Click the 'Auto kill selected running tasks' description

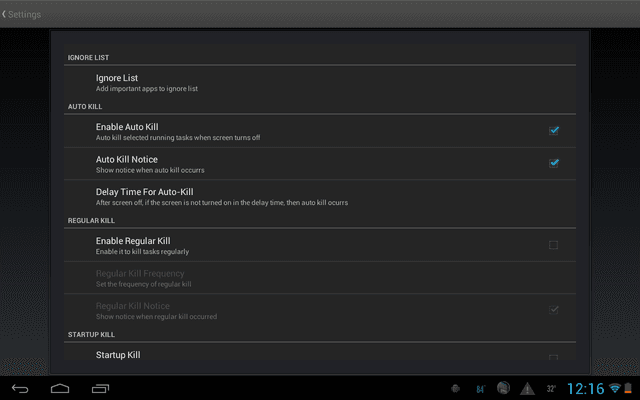click(x=178, y=138)
